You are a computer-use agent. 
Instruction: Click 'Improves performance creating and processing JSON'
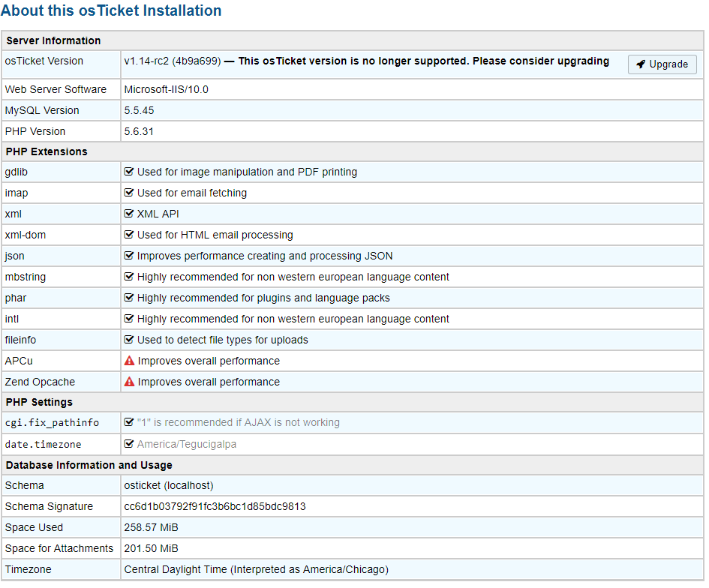click(265, 256)
